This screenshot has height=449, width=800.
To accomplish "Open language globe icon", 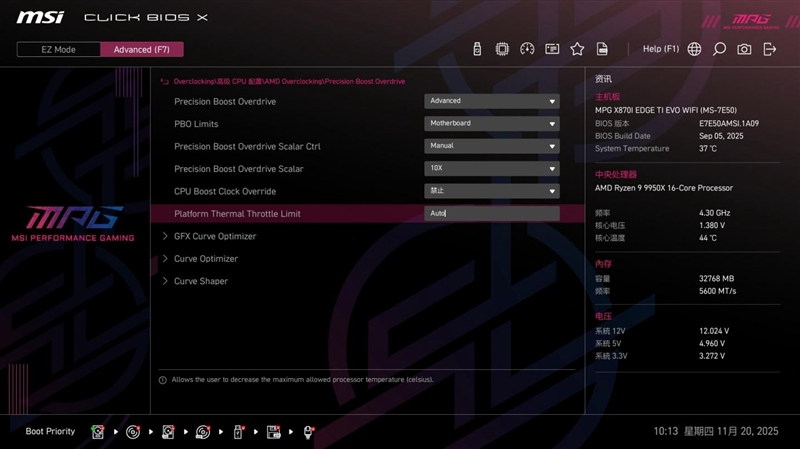I will point(694,49).
